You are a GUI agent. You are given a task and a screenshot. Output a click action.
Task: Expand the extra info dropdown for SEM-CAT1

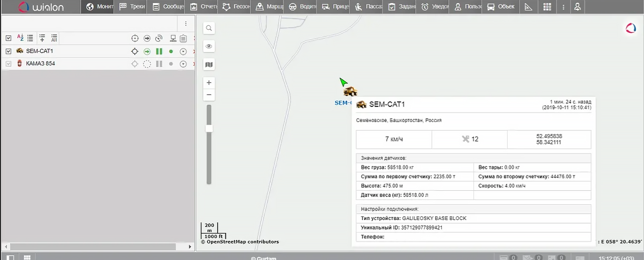click(x=183, y=51)
